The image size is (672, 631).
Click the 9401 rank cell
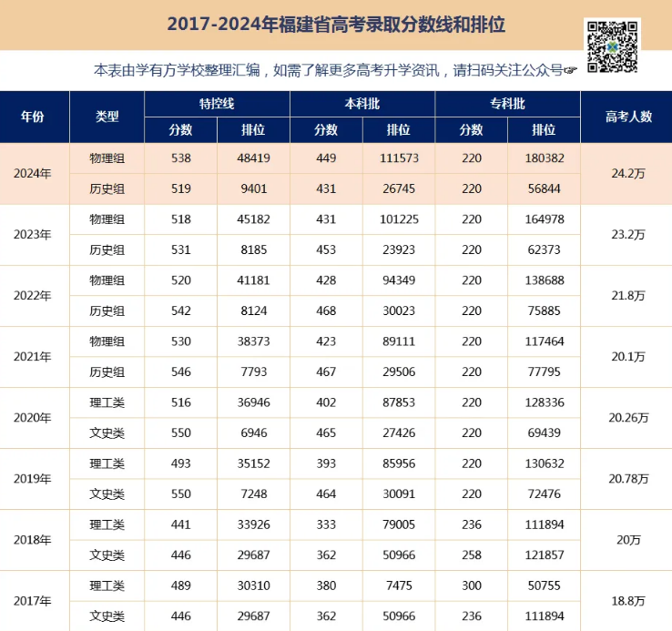[254, 188]
